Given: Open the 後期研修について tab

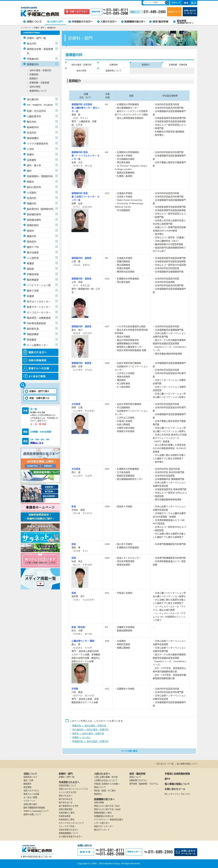Looking at the screenshot, I should point(113,71).
